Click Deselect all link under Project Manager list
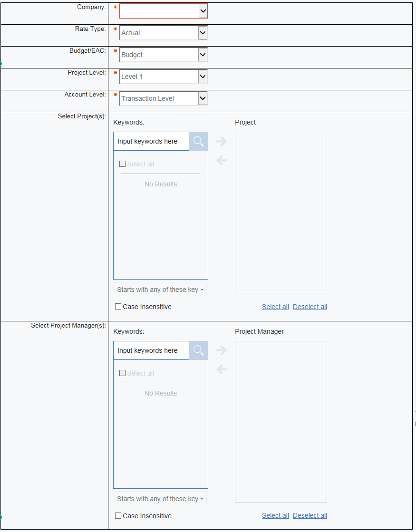The height and width of the screenshot is (532, 417). point(310,515)
